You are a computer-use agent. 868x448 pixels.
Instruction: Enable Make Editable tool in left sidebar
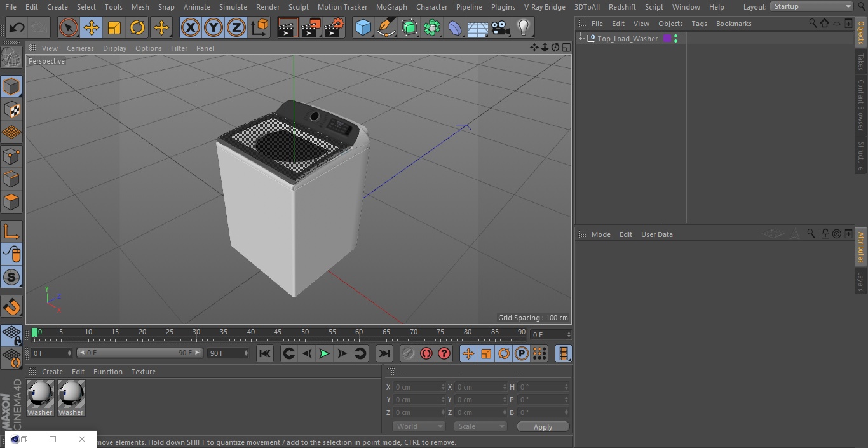click(11, 57)
